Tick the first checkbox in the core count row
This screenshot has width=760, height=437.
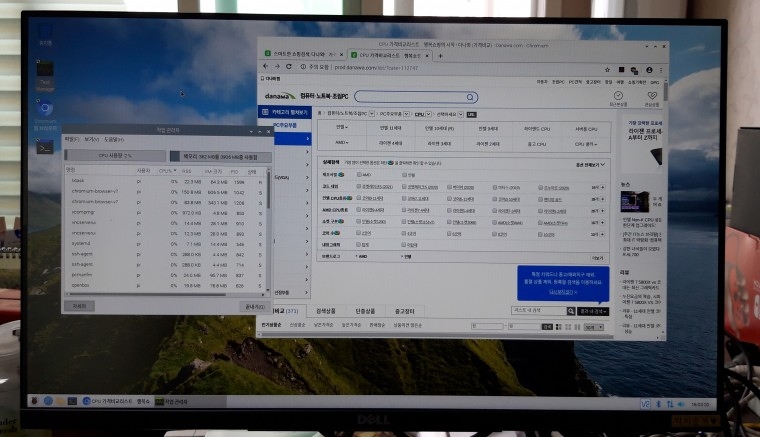tap(359, 233)
